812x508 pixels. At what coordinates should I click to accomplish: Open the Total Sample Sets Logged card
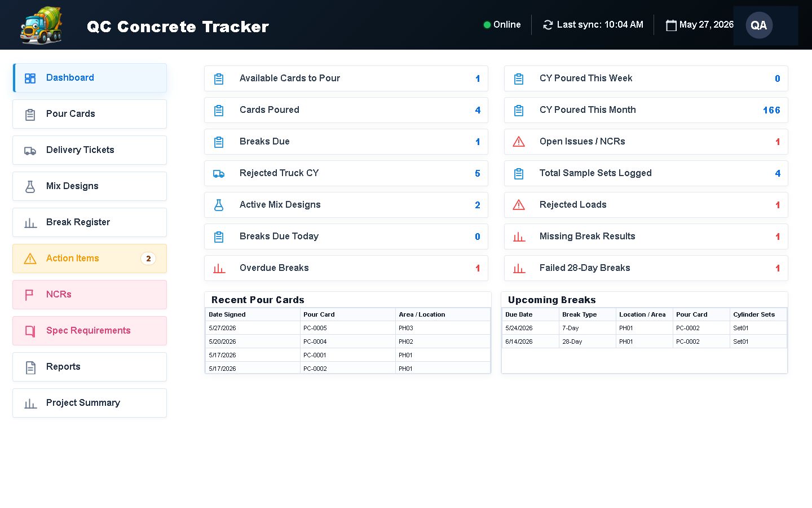646,173
